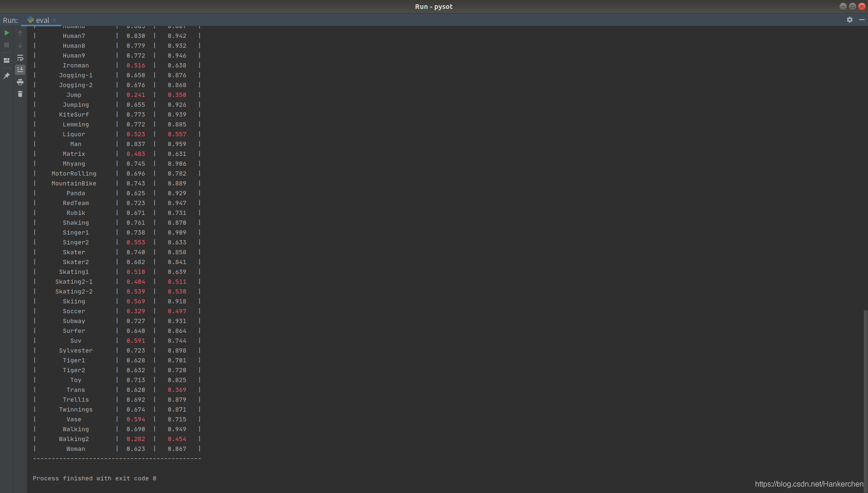Click the Print console output icon
This screenshot has width=868, height=493.
coord(20,82)
